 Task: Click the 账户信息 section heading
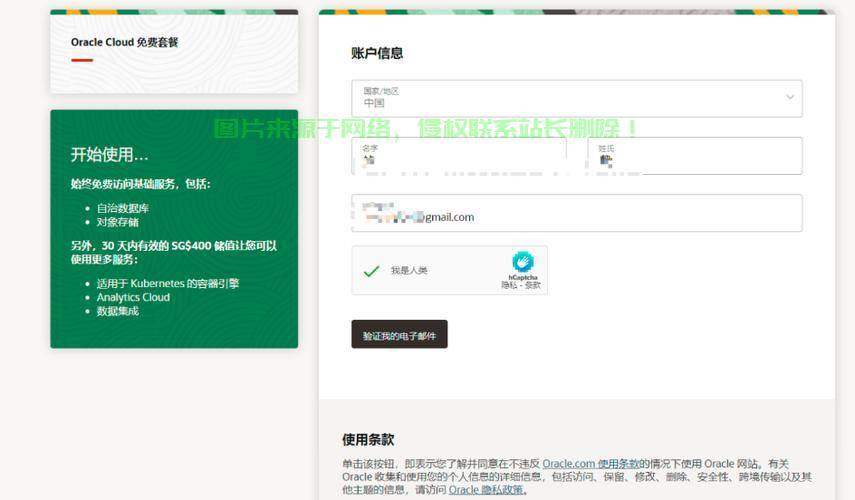(x=377, y=53)
